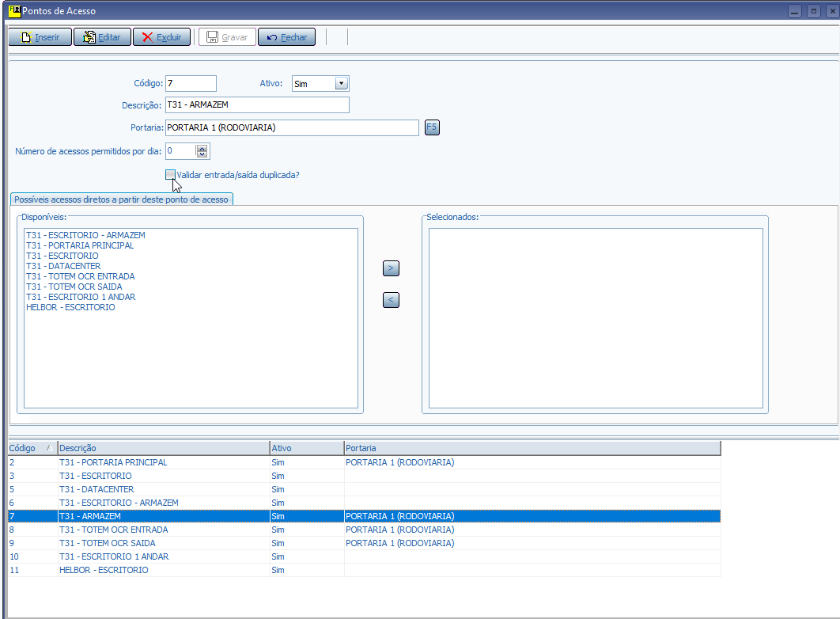Select the Possíveis acessos diretos tab
This screenshot has height=619, width=840.
122,199
